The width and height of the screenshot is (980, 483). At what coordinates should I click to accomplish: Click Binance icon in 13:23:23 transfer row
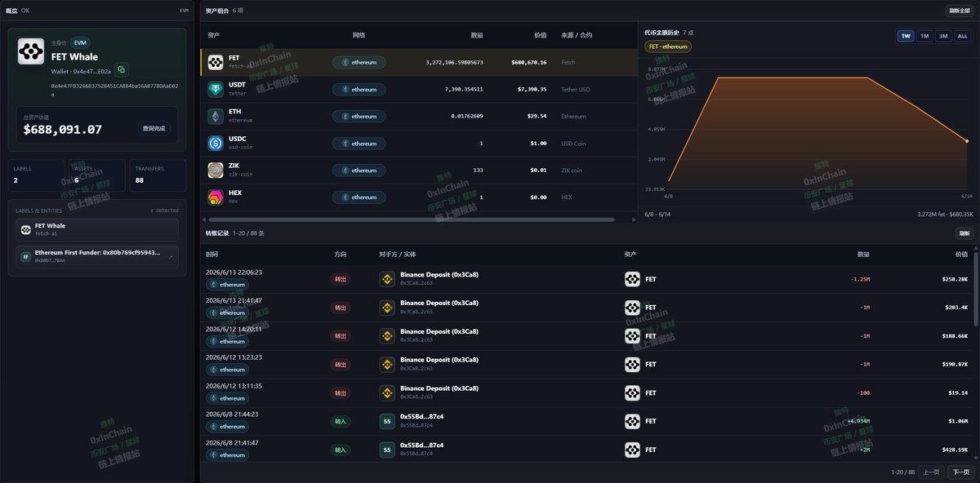pyautogui.click(x=387, y=364)
